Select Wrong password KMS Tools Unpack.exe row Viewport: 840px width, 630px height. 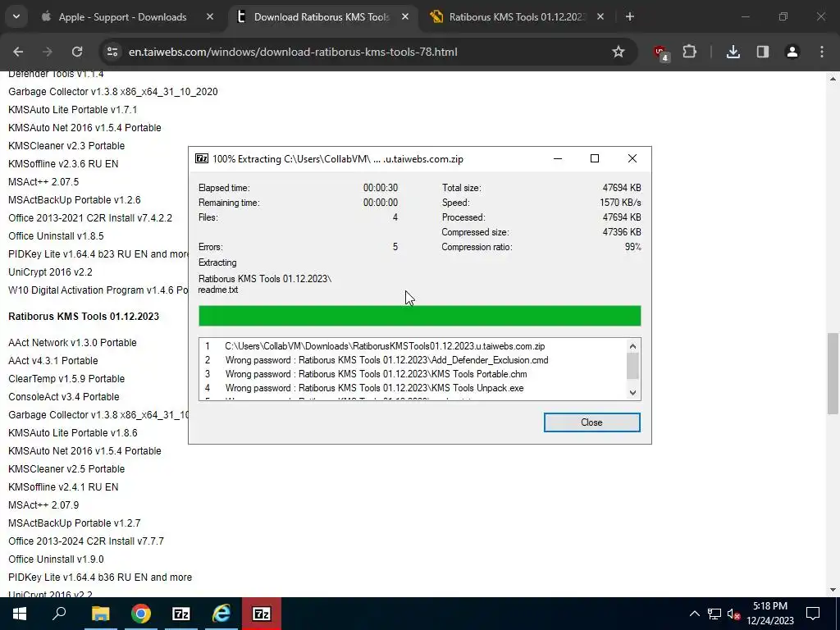pos(413,388)
